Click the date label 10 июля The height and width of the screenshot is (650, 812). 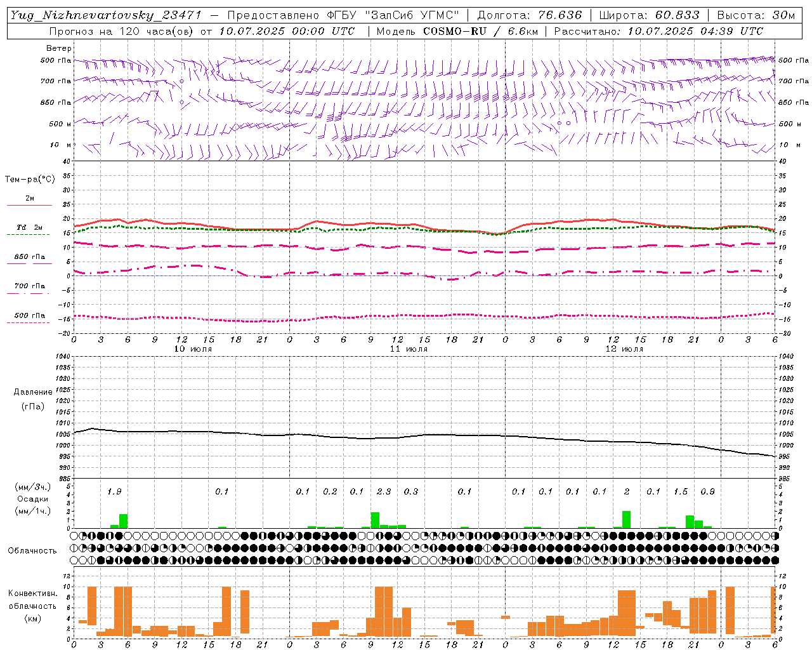[193, 349]
